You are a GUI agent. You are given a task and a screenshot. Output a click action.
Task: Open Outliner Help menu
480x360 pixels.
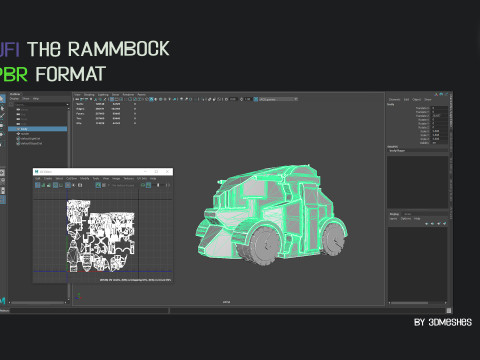point(36,99)
